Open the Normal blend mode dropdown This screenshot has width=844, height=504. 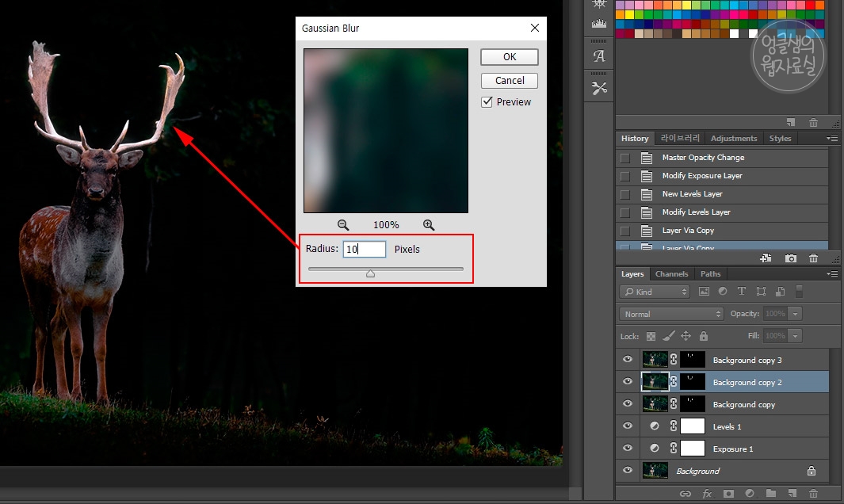pyautogui.click(x=671, y=314)
